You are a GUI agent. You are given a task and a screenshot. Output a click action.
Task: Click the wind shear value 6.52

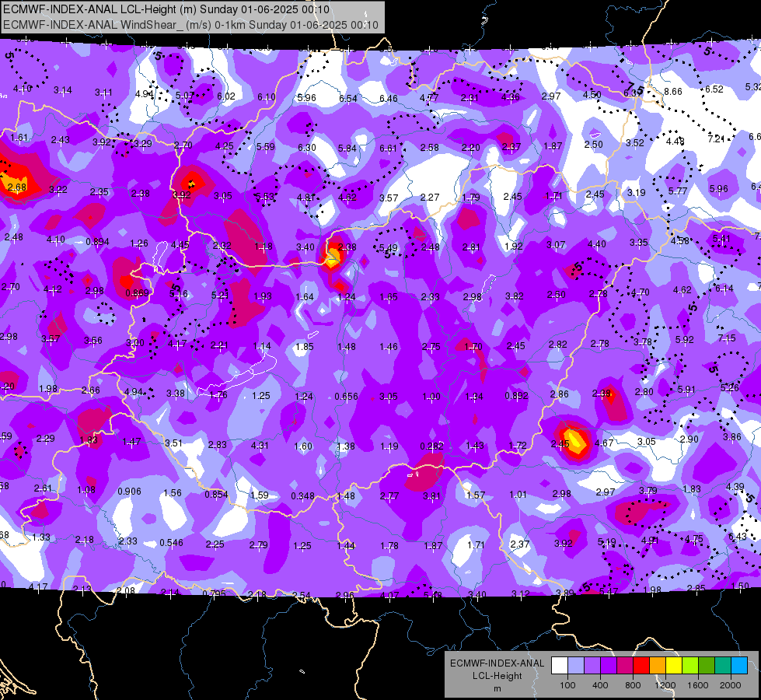714,89
